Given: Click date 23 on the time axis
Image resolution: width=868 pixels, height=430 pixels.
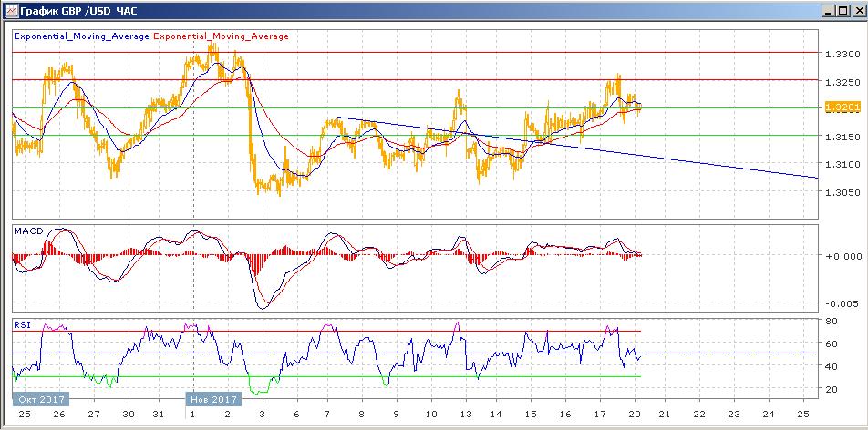Looking at the screenshot, I should (734, 414).
